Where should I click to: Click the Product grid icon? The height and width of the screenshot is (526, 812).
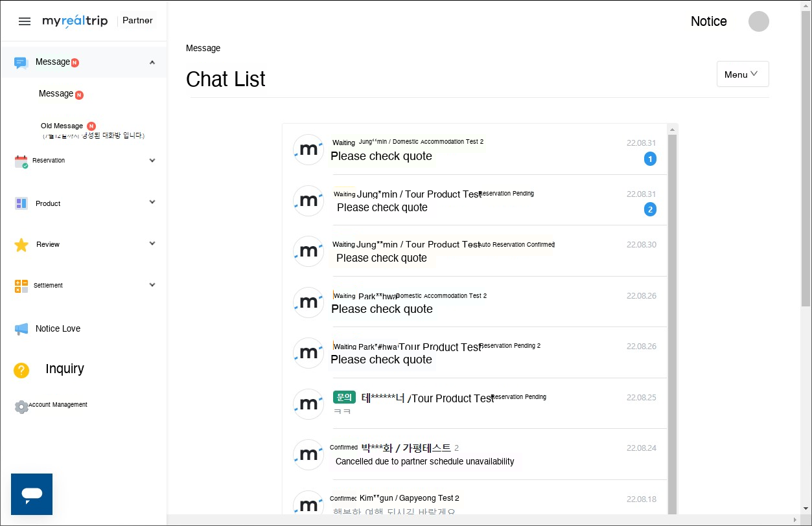click(x=21, y=203)
